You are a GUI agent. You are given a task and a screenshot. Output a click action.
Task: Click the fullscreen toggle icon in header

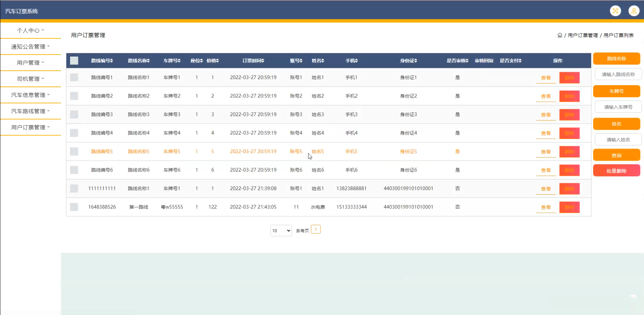click(615, 11)
